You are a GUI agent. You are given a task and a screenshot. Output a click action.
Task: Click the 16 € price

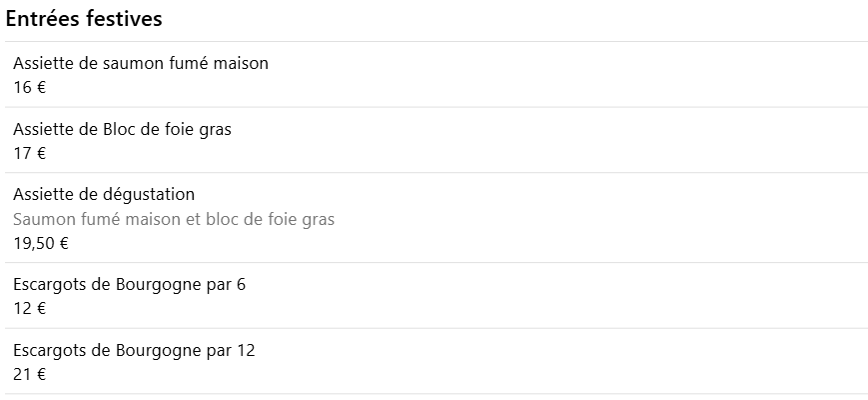pos(29,88)
